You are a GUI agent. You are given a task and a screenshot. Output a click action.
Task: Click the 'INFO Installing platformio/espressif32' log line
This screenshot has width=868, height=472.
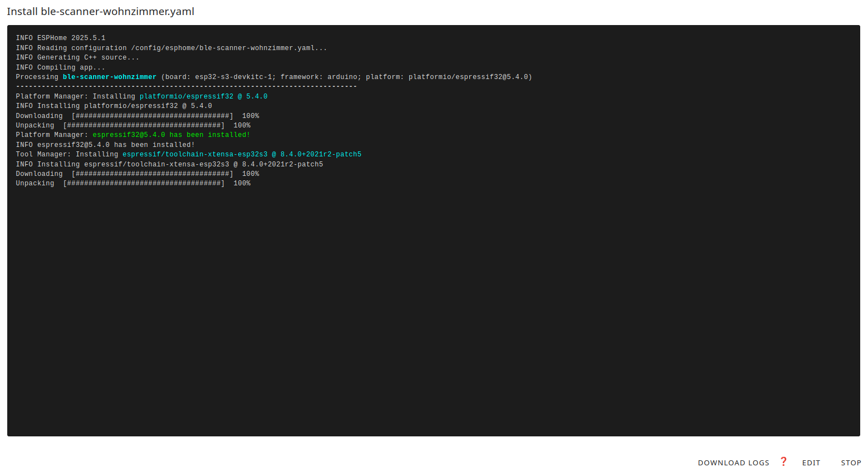click(114, 106)
